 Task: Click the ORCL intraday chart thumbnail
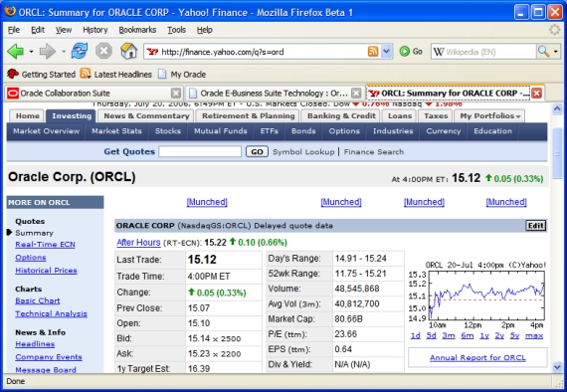476,295
